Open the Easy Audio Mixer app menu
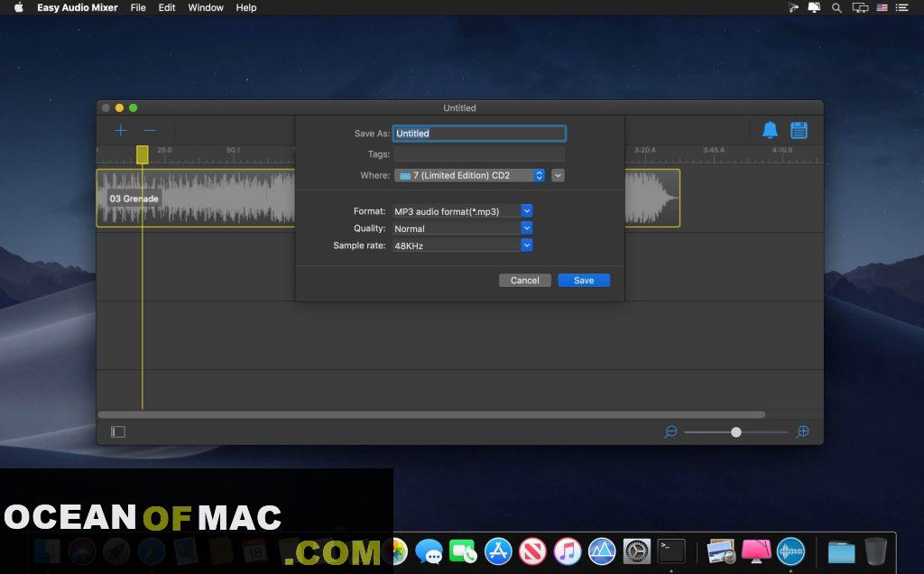 coord(78,7)
